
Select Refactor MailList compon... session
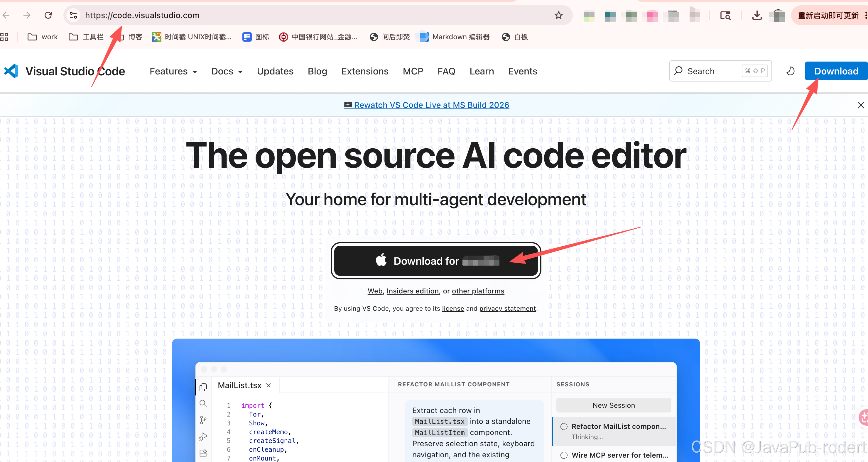coord(614,431)
